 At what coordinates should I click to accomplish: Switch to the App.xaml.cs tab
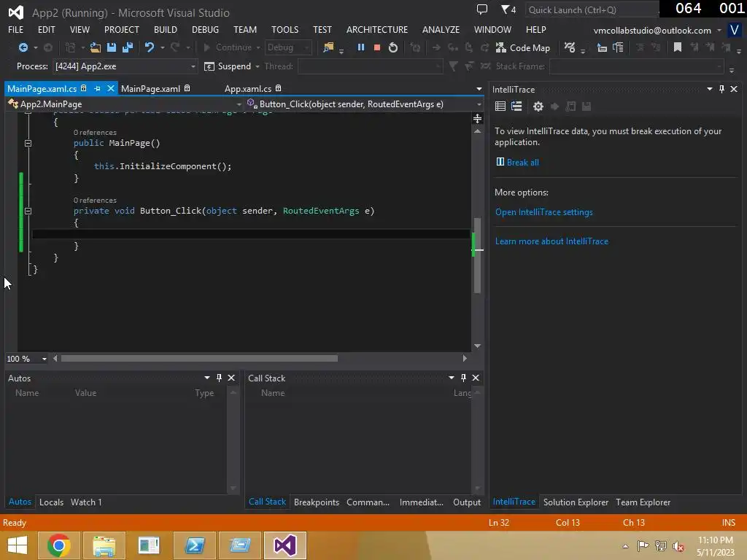pos(248,88)
